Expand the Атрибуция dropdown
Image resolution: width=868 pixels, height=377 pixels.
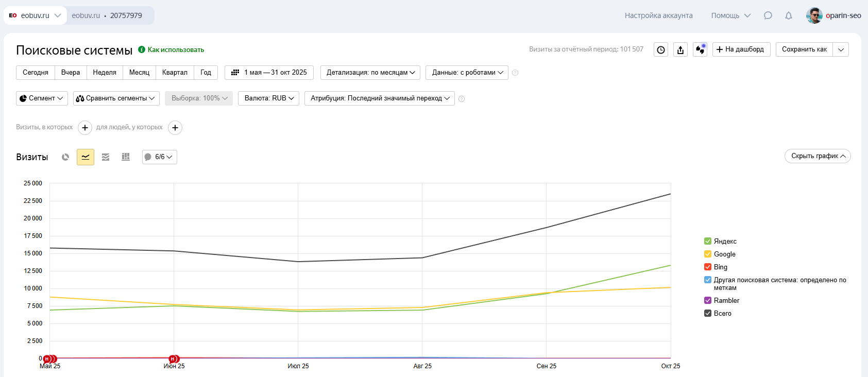tap(380, 98)
